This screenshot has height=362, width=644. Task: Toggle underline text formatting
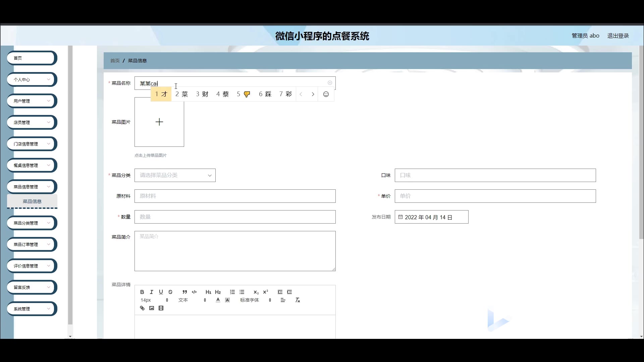(x=161, y=292)
